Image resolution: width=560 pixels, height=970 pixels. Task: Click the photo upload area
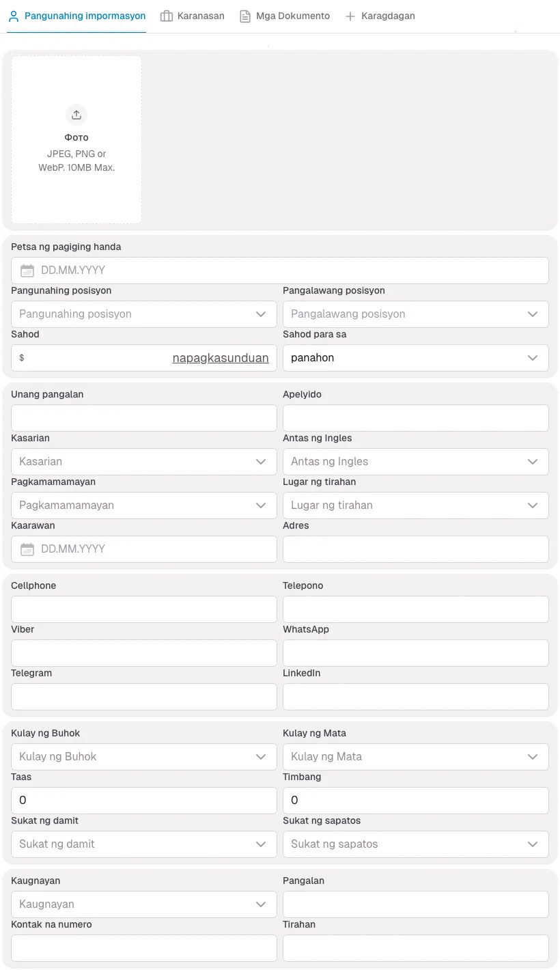pos(76,139)
